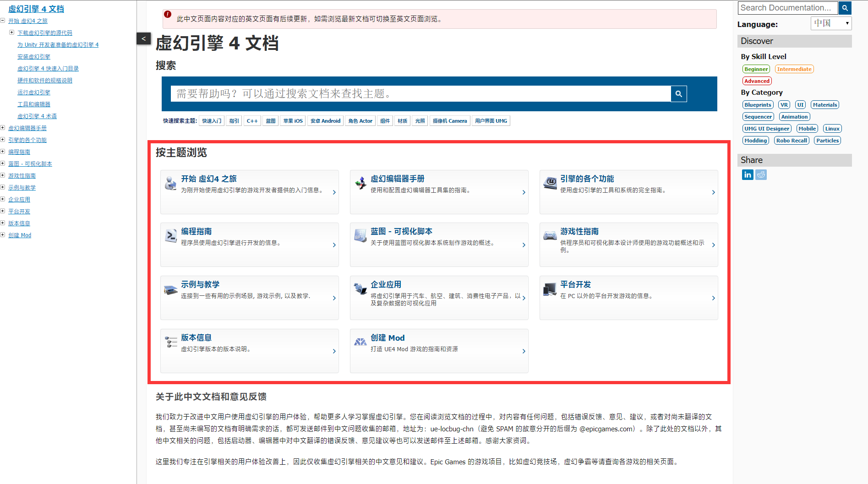Choose the 用户界面 UMG quick search topic
868x484 pixels.
[x=491, y=121]
